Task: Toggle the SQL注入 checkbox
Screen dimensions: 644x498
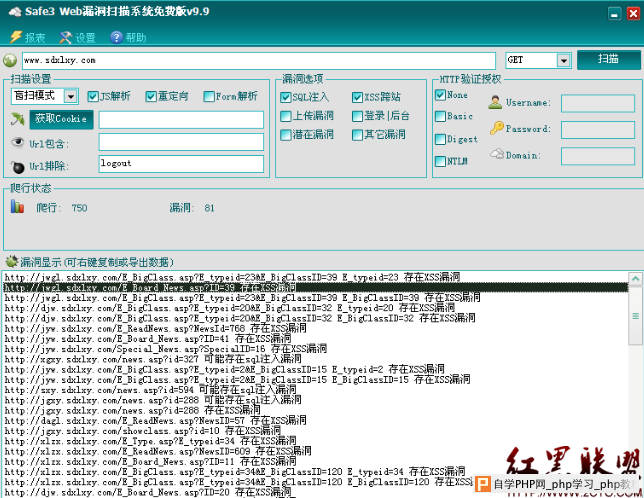Action: (x=285, y=97)
